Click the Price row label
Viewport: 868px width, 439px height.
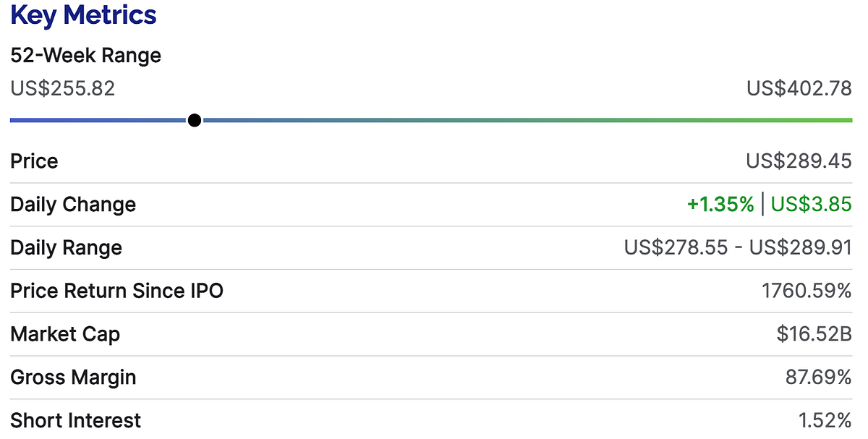tap(34, 161)
